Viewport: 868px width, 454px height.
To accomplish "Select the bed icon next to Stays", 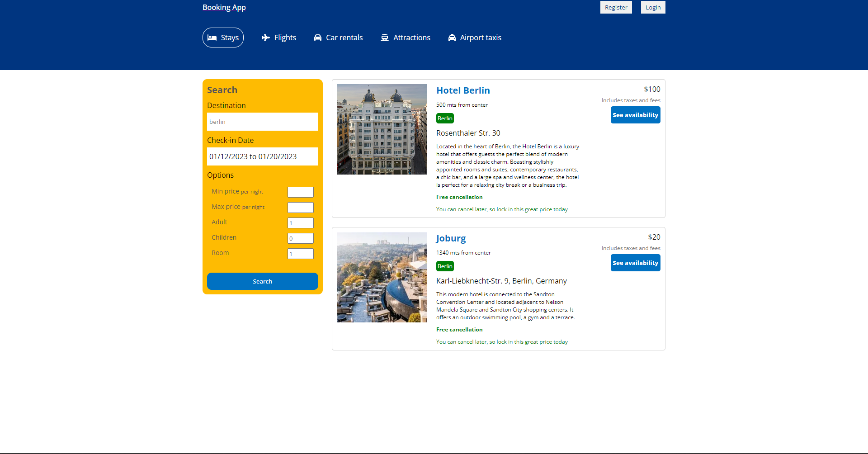I will pyautogui.click(x=212, y=38).
